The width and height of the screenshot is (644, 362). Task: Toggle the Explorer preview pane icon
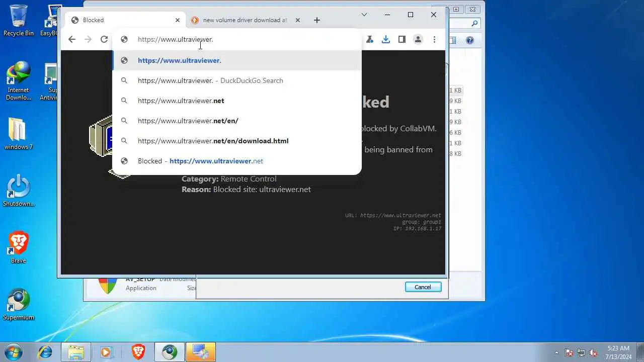pyautogui.click(x=453, y=40)
